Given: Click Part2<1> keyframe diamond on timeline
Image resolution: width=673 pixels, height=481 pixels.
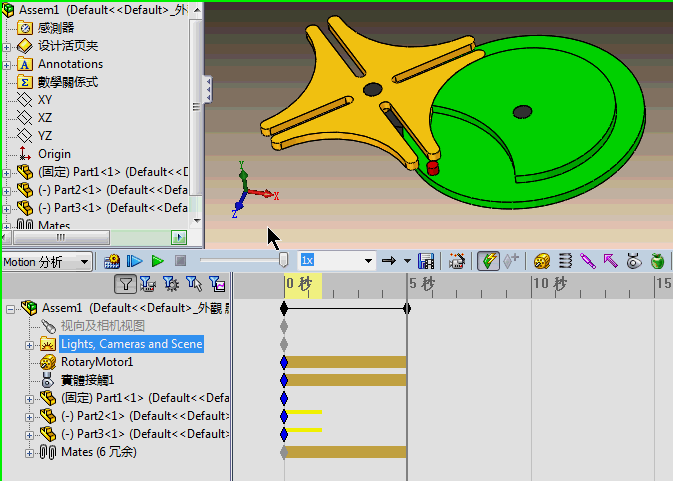Looking at the screenshot, I should [x=284, y=416].
